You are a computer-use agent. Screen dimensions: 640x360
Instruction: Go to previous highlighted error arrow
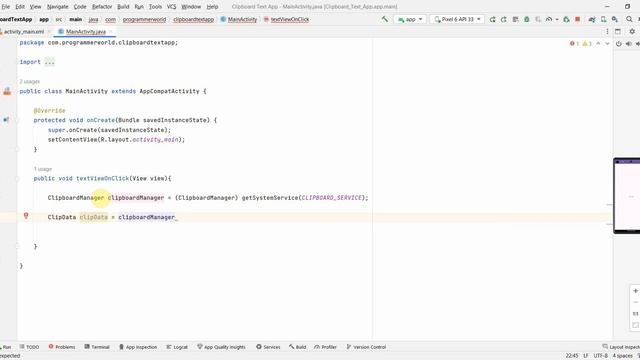[598, 44]
